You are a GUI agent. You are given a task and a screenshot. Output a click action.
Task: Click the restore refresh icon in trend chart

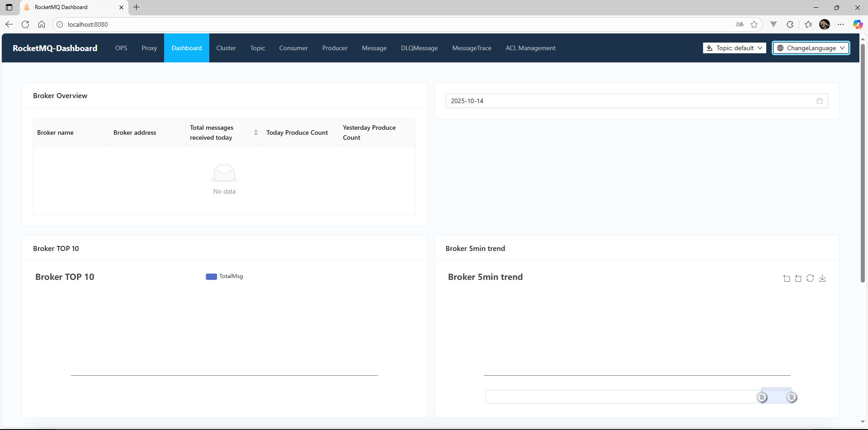tap(810, 279)
